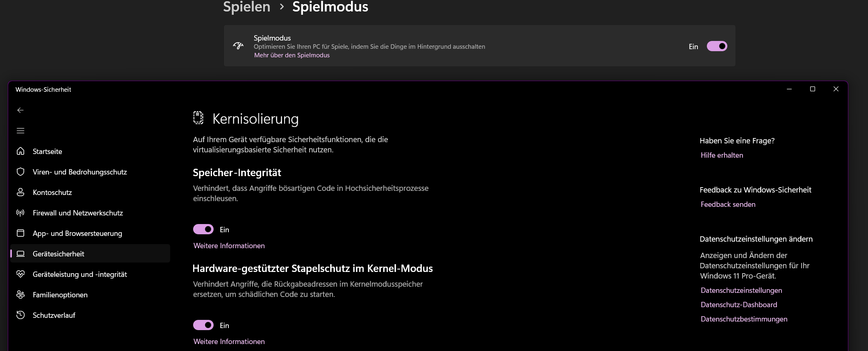Screen dimensions: 868x351
Task: Click the Hilfe erhalten link
Action: (x=722, y=155)
